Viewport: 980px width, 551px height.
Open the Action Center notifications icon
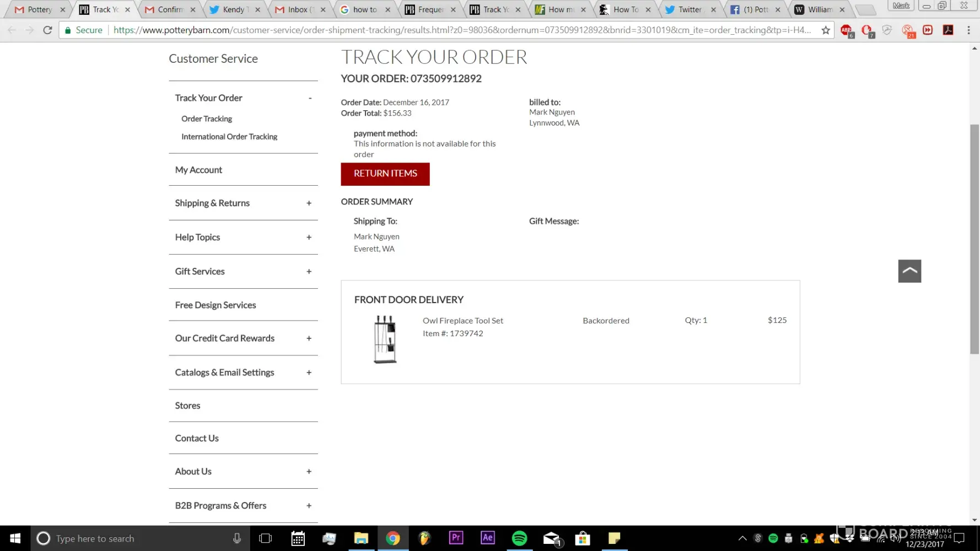[960, 538]
